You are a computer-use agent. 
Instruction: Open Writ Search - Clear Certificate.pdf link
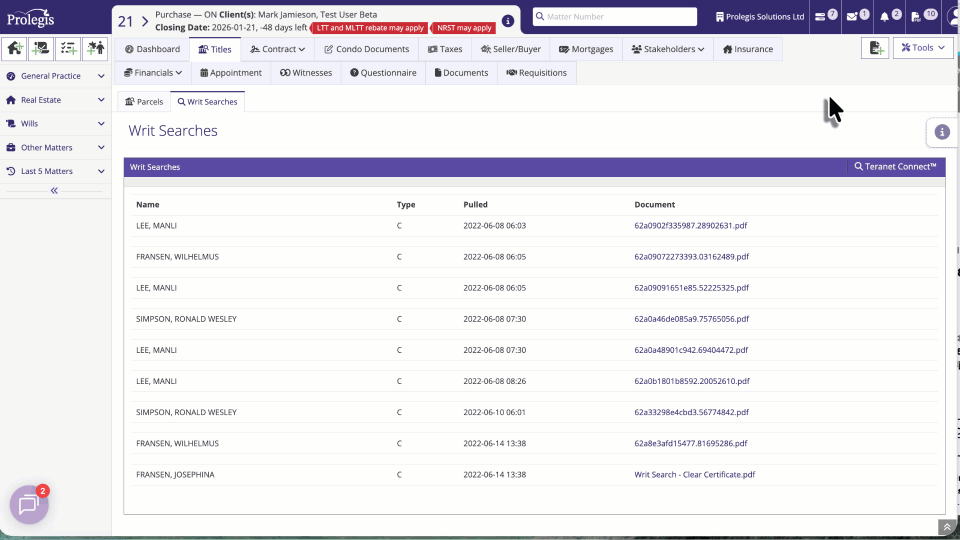[x=694, y=474]
